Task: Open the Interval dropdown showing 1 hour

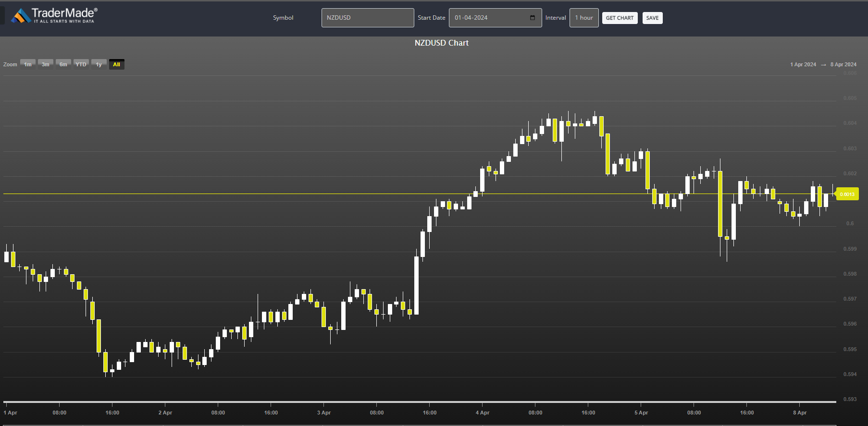Action: pyautogui.click(x=584, y=18)
